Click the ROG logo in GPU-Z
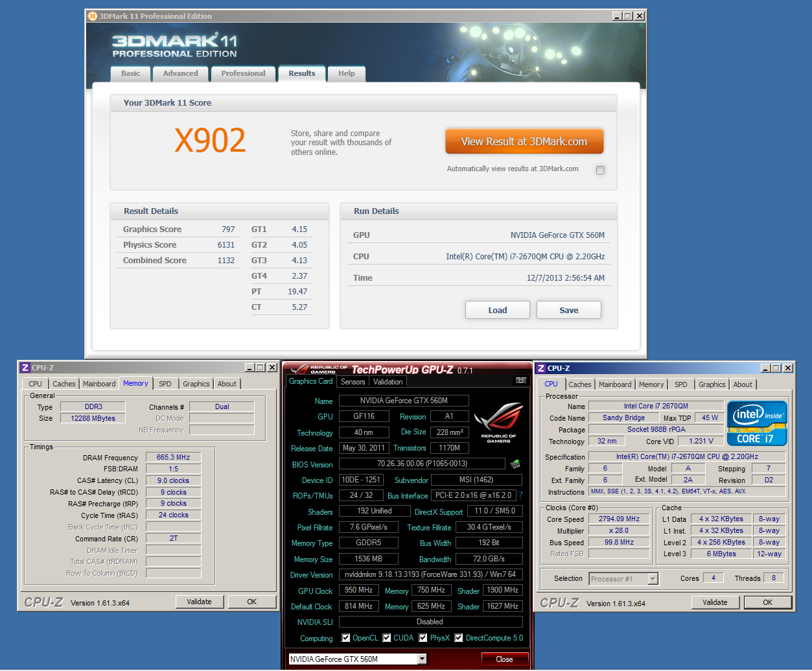 point(498,422)
